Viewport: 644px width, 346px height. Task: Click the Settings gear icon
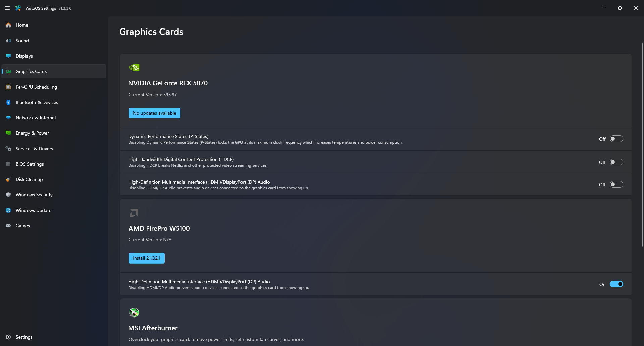click(x=8, y=337)
